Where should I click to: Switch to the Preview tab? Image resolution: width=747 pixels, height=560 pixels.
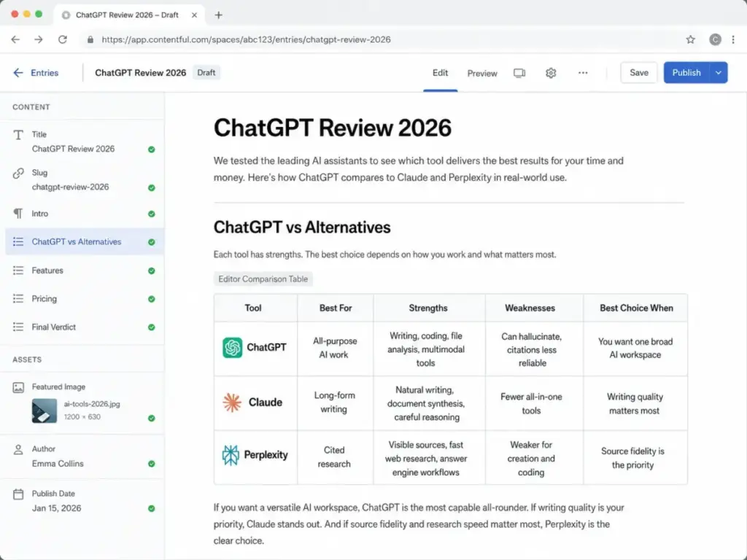click(482, 74)
